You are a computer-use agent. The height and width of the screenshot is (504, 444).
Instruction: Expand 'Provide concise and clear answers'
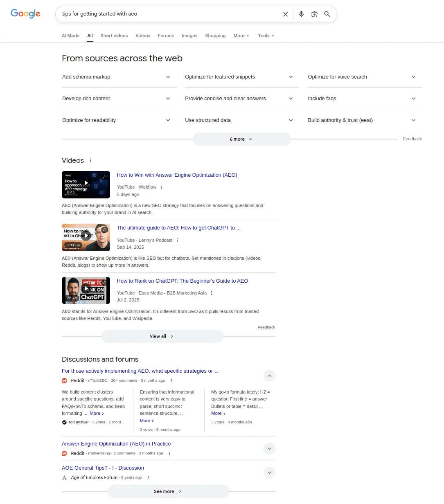point(242,99)
